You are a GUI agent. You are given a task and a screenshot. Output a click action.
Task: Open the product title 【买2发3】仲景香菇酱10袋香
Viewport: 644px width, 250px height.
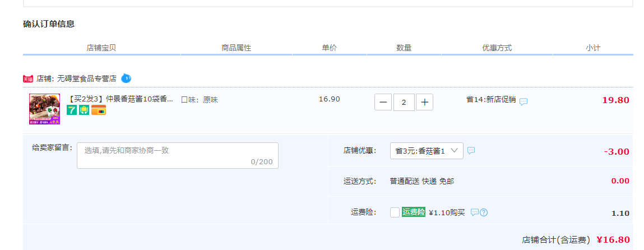click(x=119, y=99)
